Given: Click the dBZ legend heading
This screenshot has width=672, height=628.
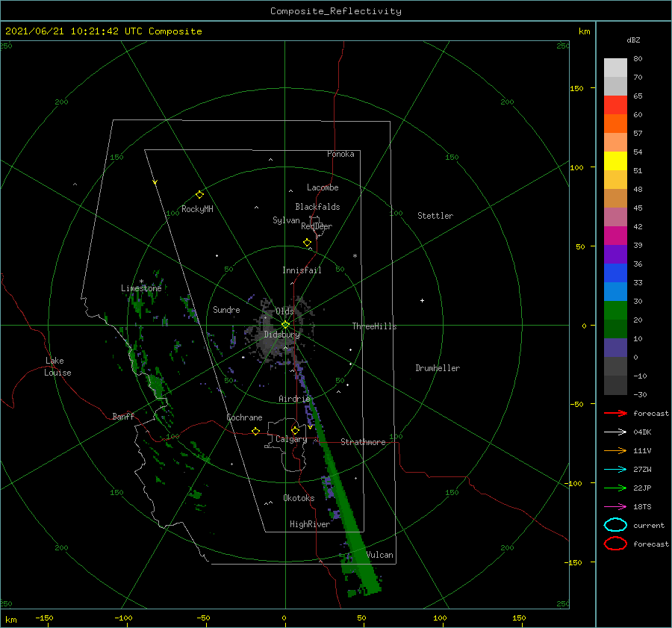Looking at the screenshot, I should pyautogui.click(x=633, y=40).
